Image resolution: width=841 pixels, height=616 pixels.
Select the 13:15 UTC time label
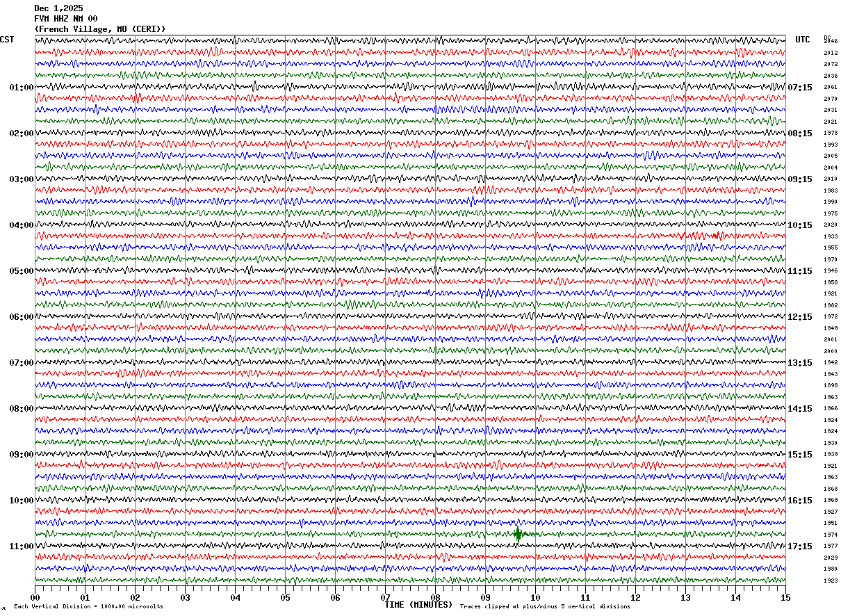coord(800,363)
